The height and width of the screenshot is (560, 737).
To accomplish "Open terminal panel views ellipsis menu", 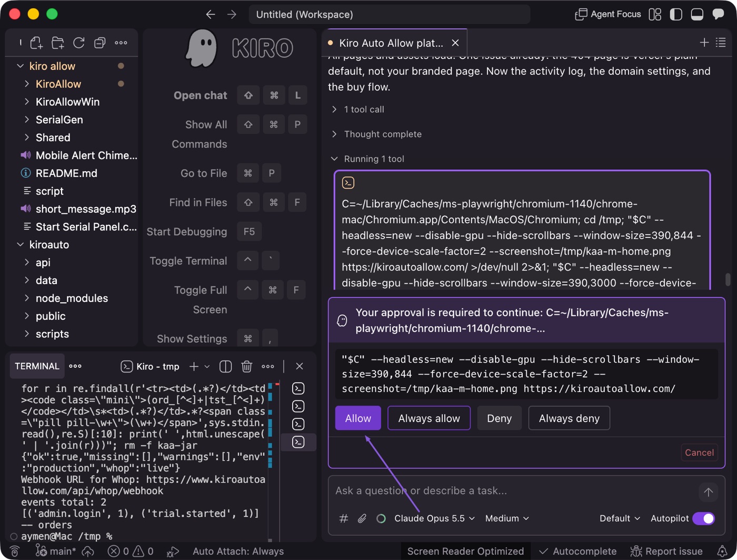I will 75,366.
